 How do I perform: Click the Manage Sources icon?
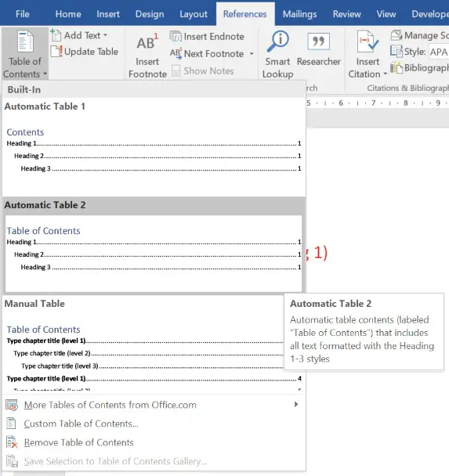[x=396, y=35]
